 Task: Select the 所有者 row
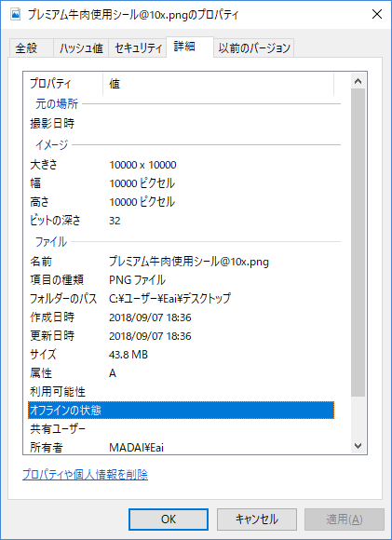coord(181,447)
